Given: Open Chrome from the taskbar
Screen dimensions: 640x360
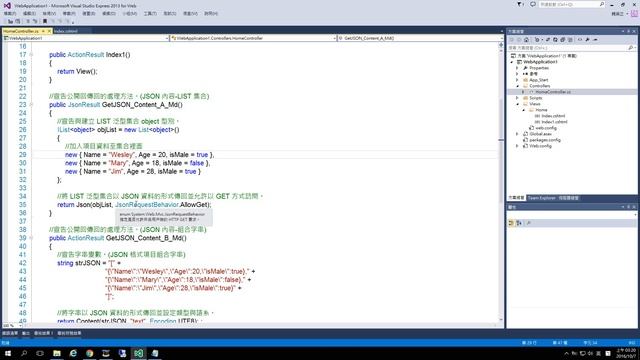Looking at the screenshot, I should click(89, 353).
